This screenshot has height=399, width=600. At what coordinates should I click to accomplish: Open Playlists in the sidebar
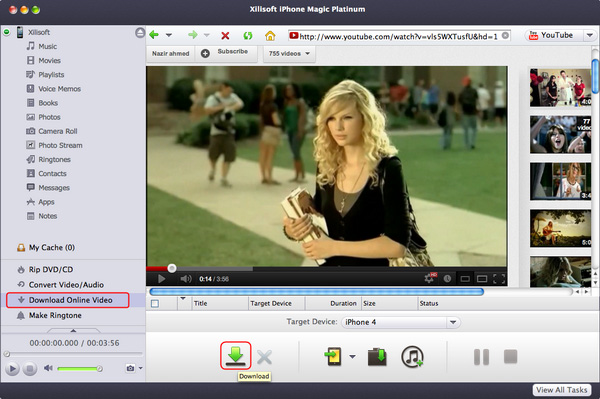coord(51,75)
